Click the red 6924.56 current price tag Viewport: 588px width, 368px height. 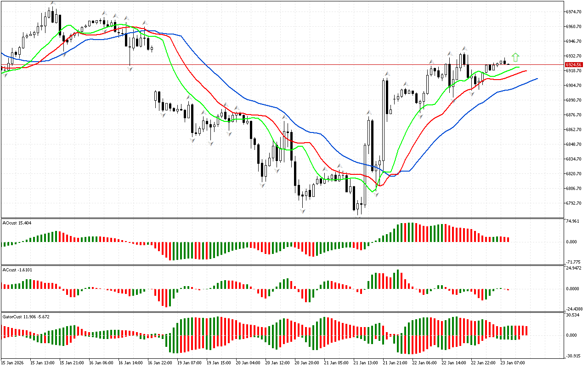pyautogui.click(x=574, y=65)
